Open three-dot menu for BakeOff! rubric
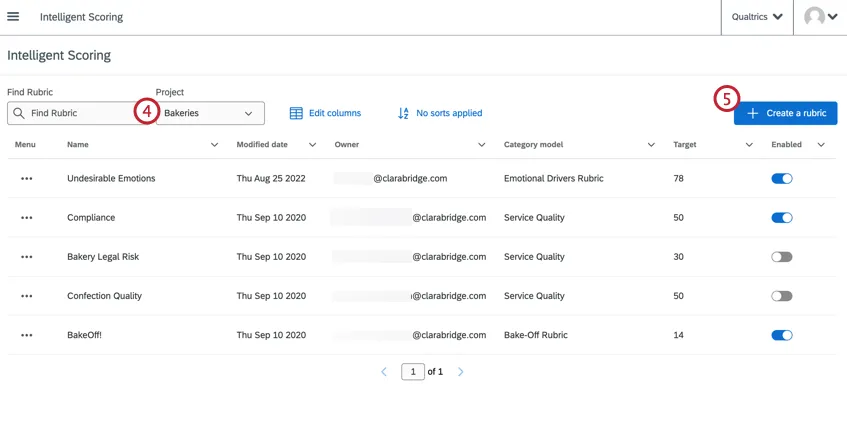The image size is (847, 425). click(x=27, y=335)
